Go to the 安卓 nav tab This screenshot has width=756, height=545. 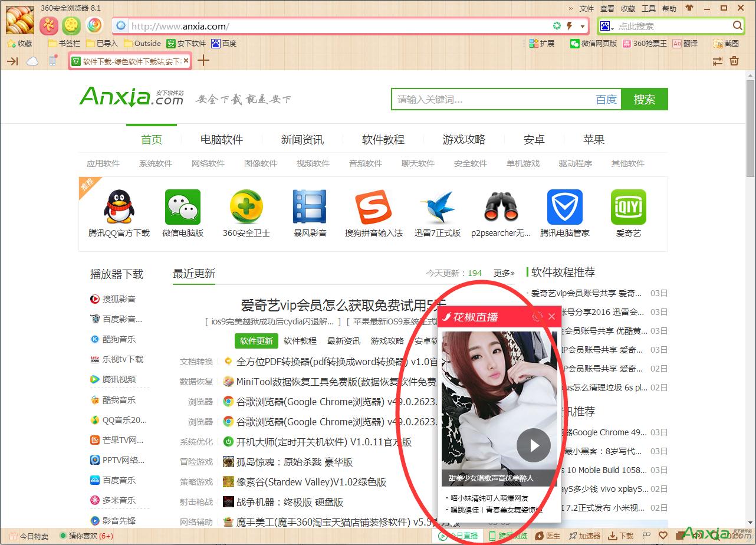[x=534, y=140]
